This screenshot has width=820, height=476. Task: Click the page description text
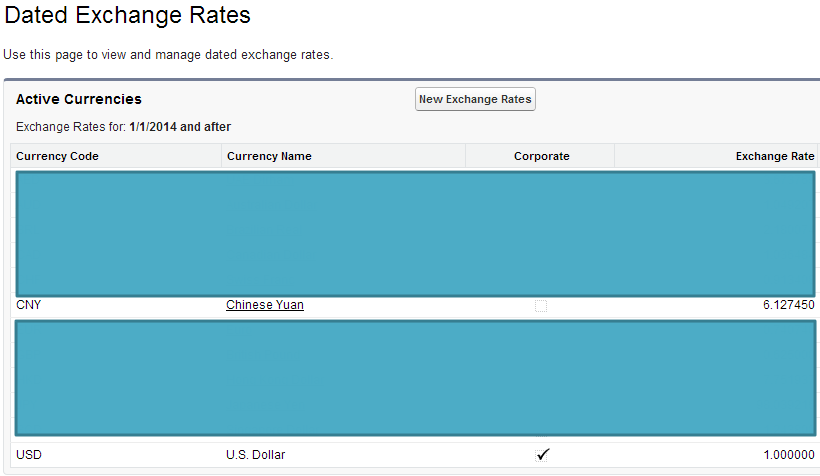(x=168, y=54)
